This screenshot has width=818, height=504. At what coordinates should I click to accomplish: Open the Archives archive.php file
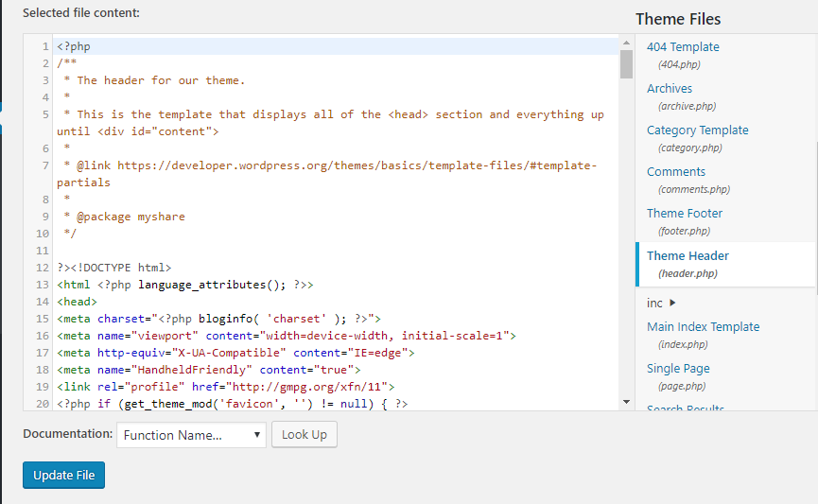670,89
